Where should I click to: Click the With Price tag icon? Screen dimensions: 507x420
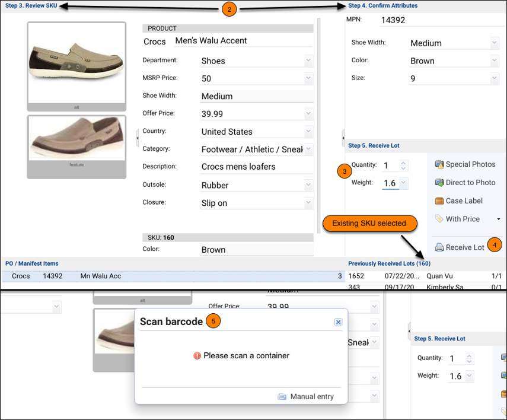439,219
